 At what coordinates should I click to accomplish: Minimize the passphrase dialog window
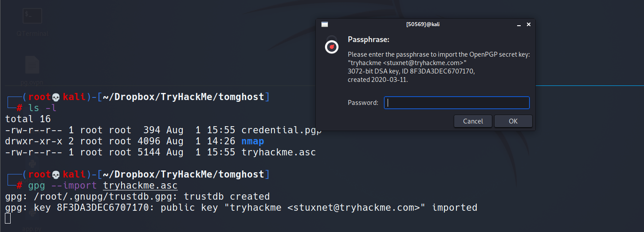518,25
